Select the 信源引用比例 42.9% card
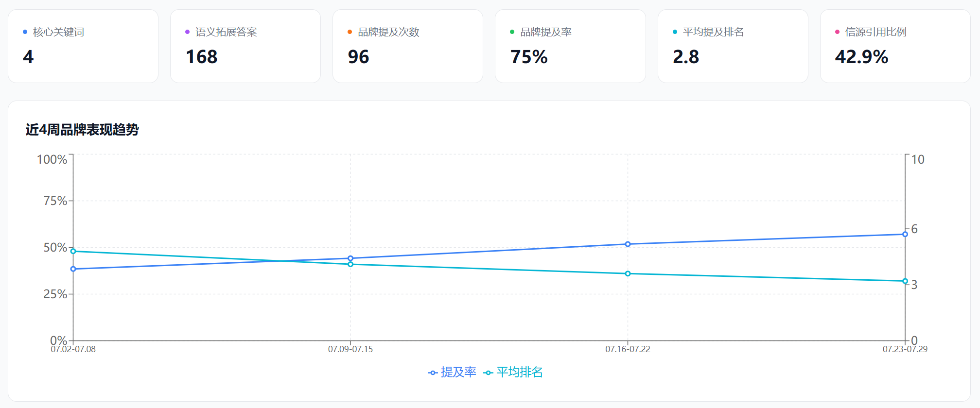The width and height of the screenshot is (980, 408). point(895,46)
